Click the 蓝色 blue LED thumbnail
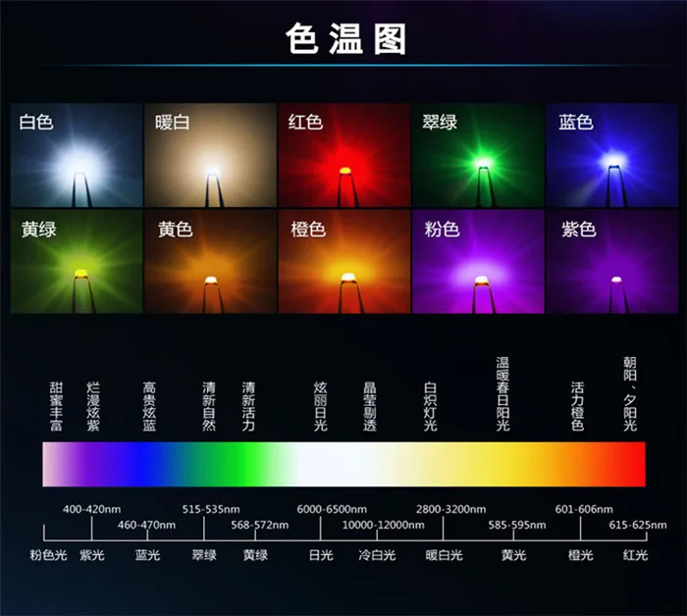The height and width of the screenshot is (616, 687). coord(611,155)
